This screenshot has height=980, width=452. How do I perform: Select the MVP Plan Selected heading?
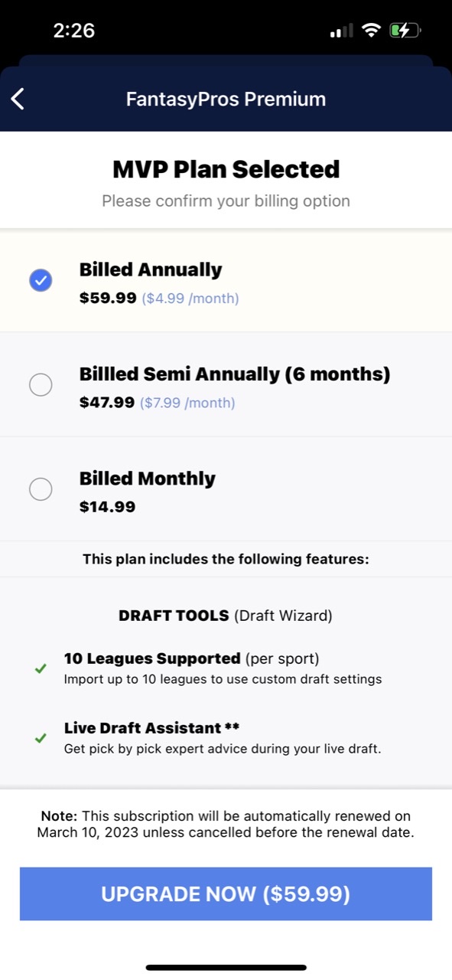(226, 168)
